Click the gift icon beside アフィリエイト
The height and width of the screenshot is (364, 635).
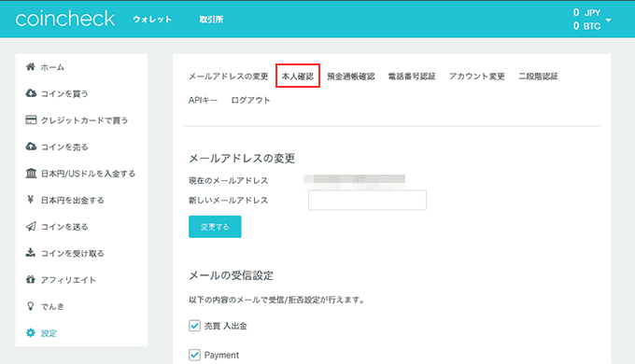coord(31,279)
